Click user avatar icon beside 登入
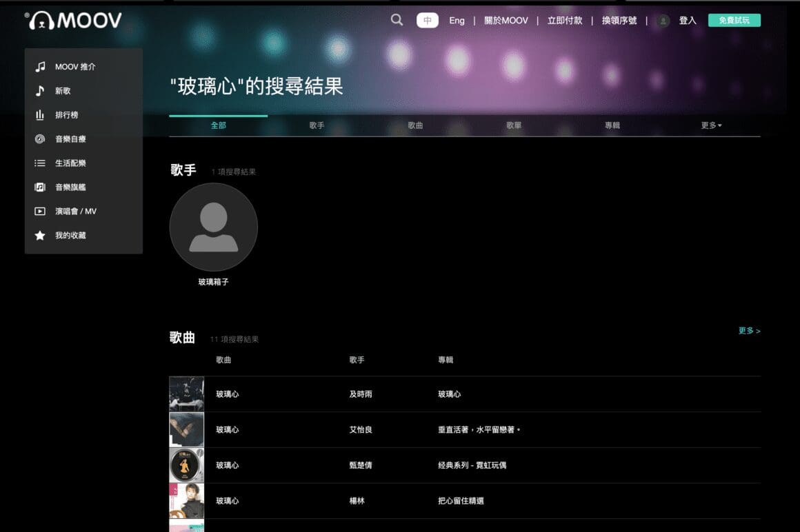800x532 pixels. (x=663, y=21)
